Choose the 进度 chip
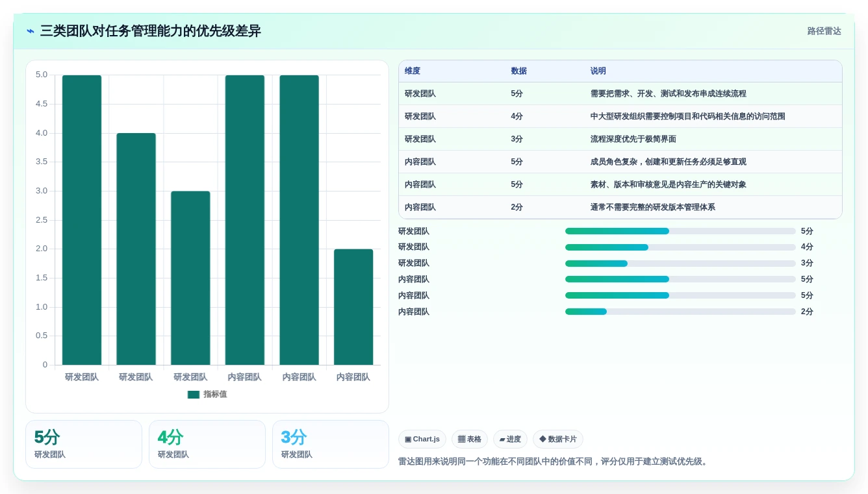The width and height of the screenshot is (868, 494). (510, 439)
